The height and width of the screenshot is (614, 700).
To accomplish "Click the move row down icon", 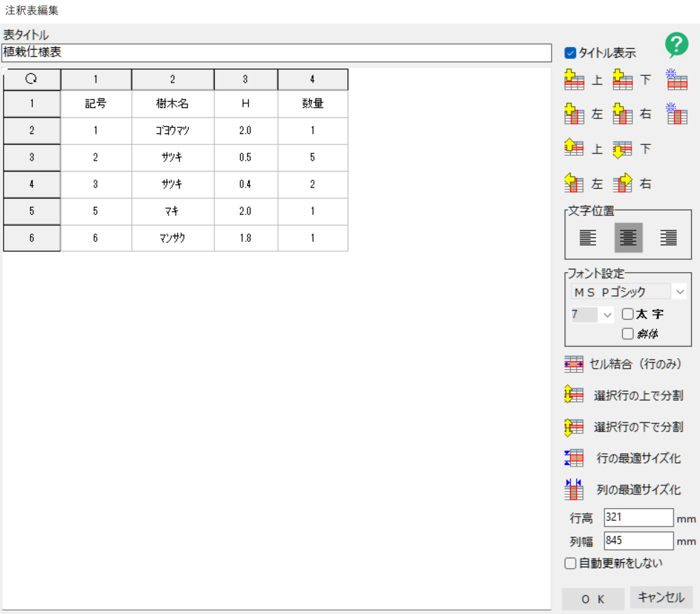I will tap(622, 149).
